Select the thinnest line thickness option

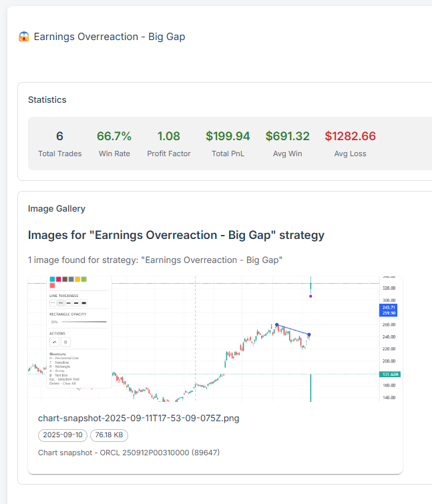point(53,303)
